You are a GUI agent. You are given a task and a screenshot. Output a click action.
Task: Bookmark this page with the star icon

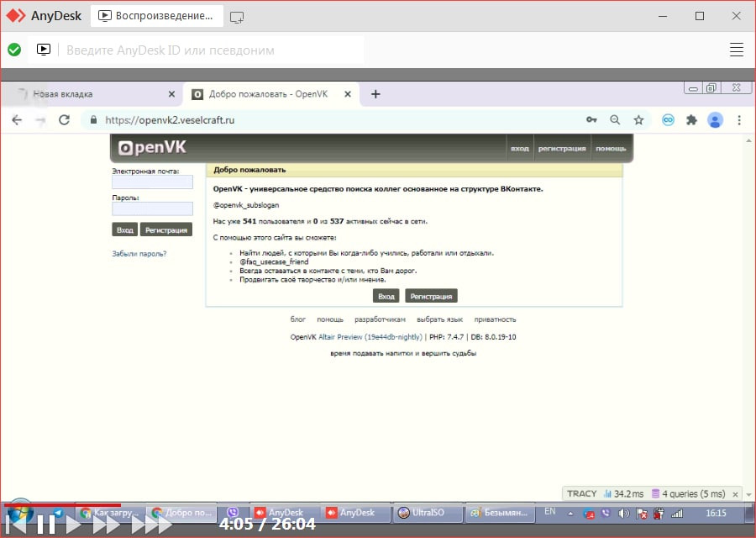pyautogui.click(x=638, y=120)
